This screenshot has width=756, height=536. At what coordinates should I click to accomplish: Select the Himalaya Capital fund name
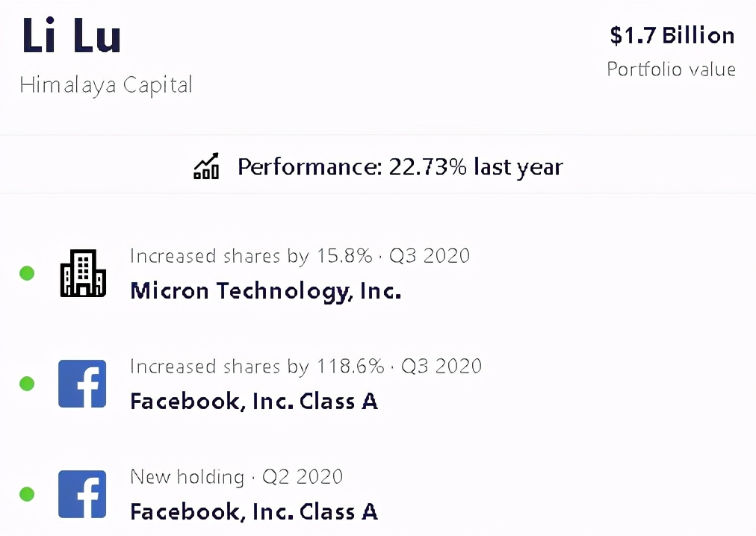[106, 85]
